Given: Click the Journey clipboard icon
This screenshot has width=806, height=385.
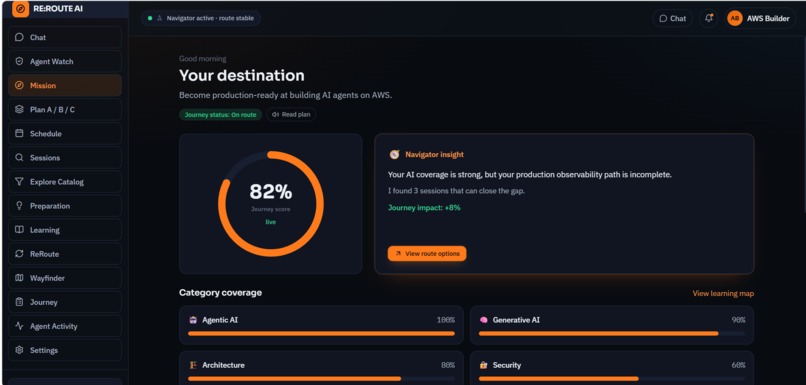Looking at the screenshot, I should (19, 302).
